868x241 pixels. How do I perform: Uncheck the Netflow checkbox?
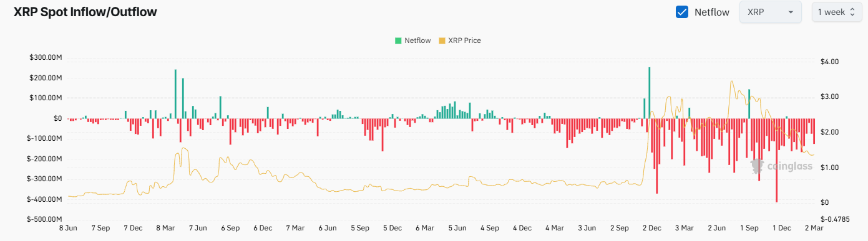(x=682, y=12)
